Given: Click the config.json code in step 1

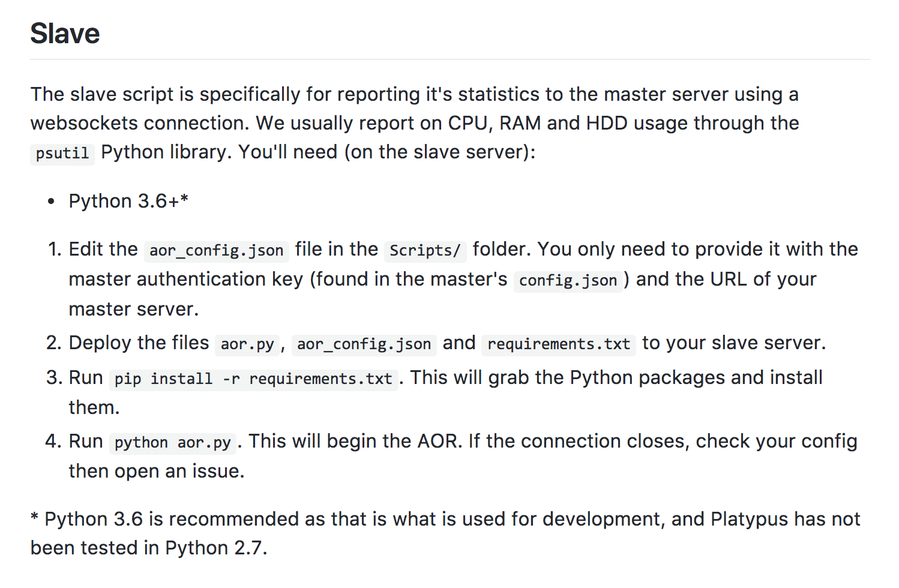Looking at the screenshot, I should pyautogui.click(x=568, y=280).
